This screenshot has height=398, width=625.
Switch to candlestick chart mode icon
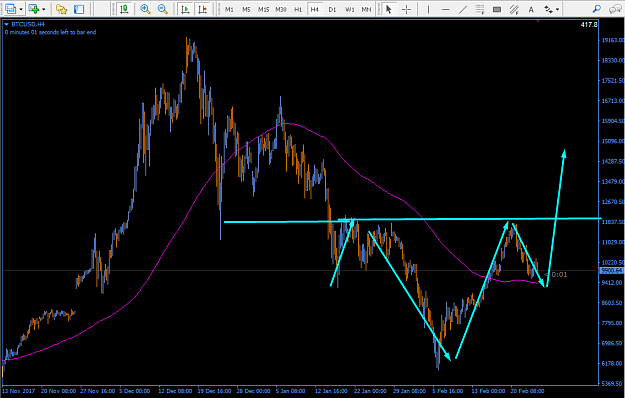point(125,9)
